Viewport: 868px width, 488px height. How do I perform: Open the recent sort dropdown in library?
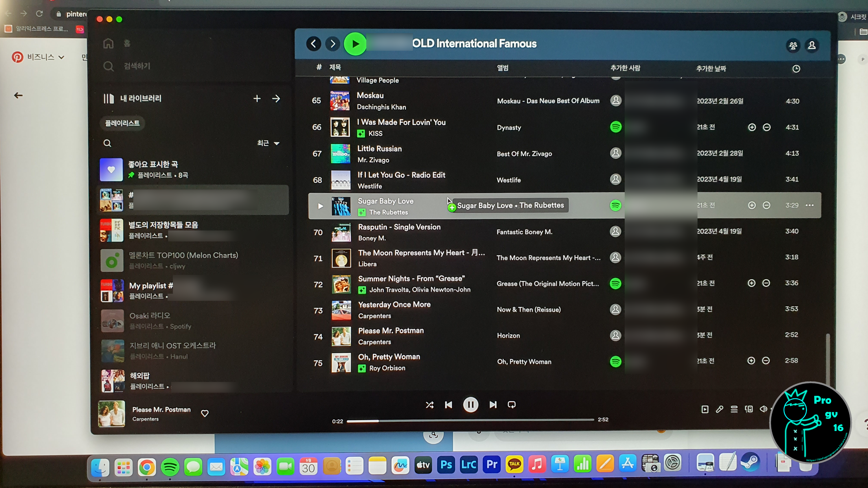268,143
